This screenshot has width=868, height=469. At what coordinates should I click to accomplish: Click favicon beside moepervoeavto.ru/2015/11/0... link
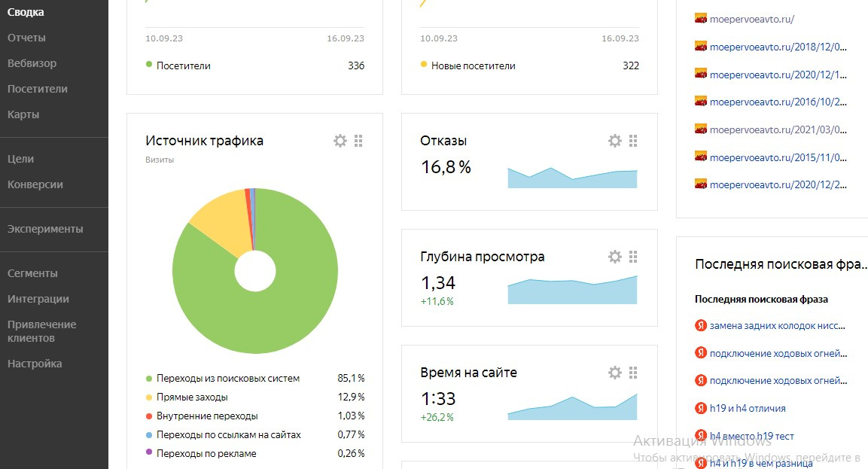[701, 157]
